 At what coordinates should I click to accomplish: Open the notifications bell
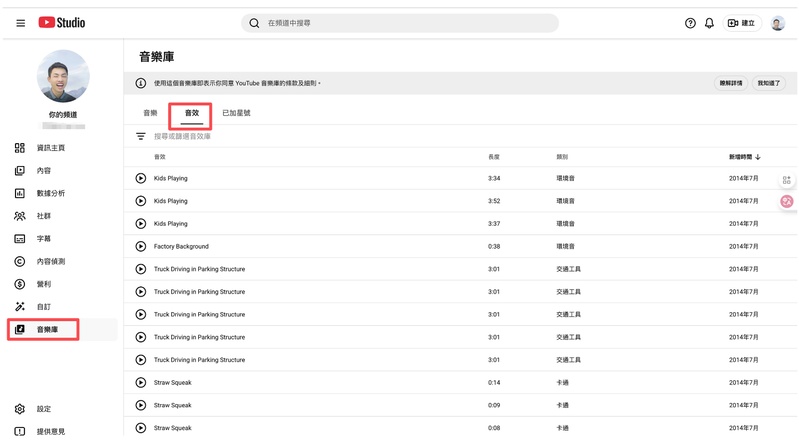(709, 23)
